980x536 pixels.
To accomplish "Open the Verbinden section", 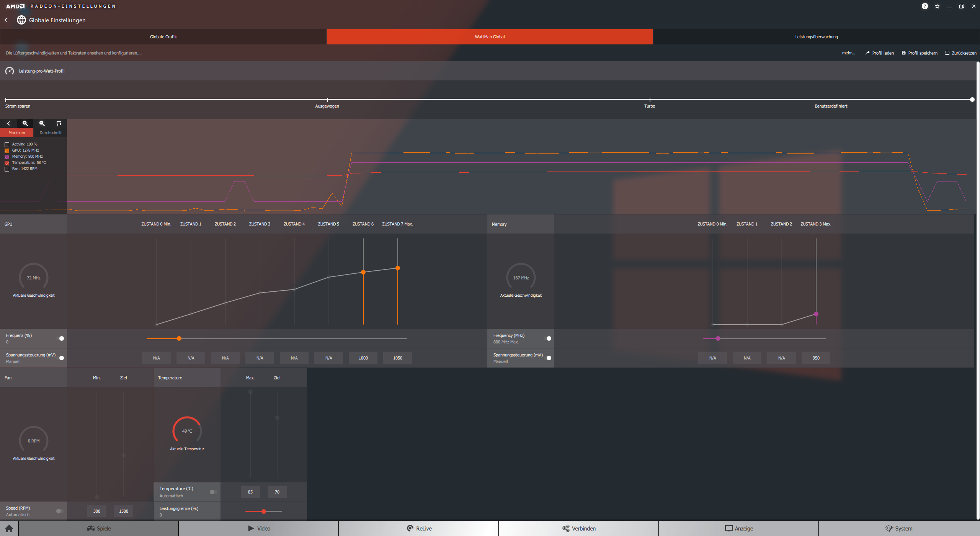I will tap(579, 528).
